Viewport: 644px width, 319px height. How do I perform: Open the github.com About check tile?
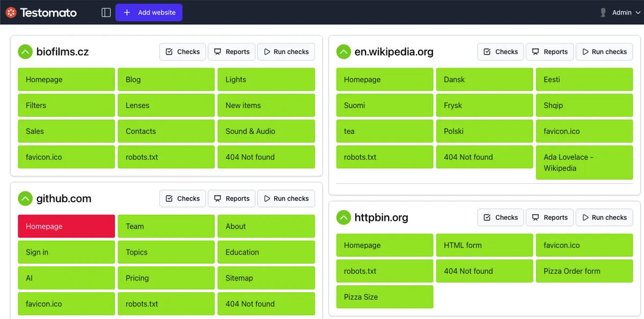266,226
